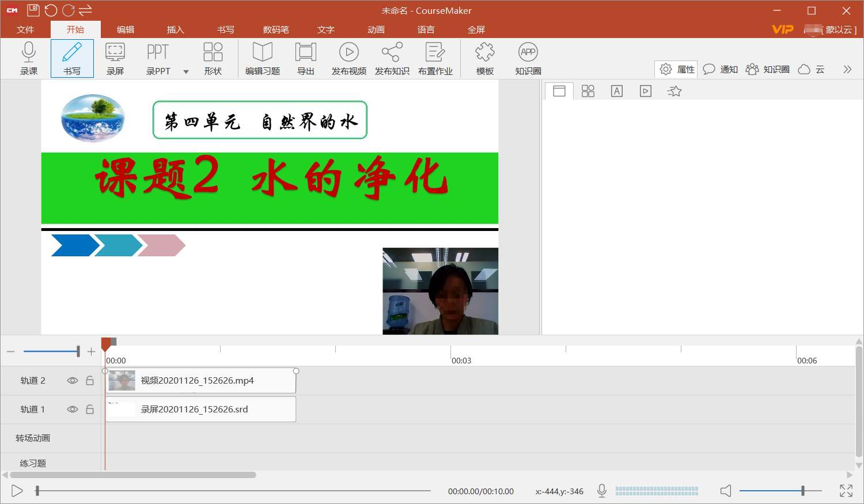This screenshot has height=504, width=864.
Task: Mute the speaker volume icon
Action: click(x=726, y=491)
